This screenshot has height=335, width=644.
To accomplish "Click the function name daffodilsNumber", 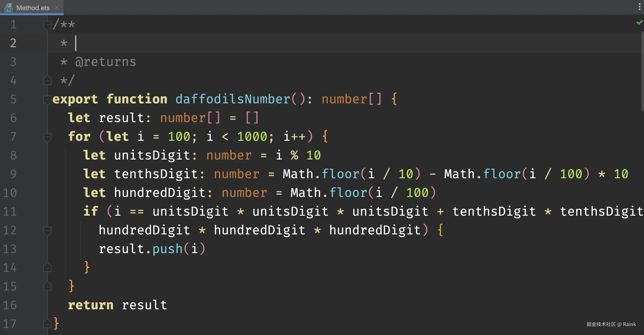I will (x=232, y=99).
